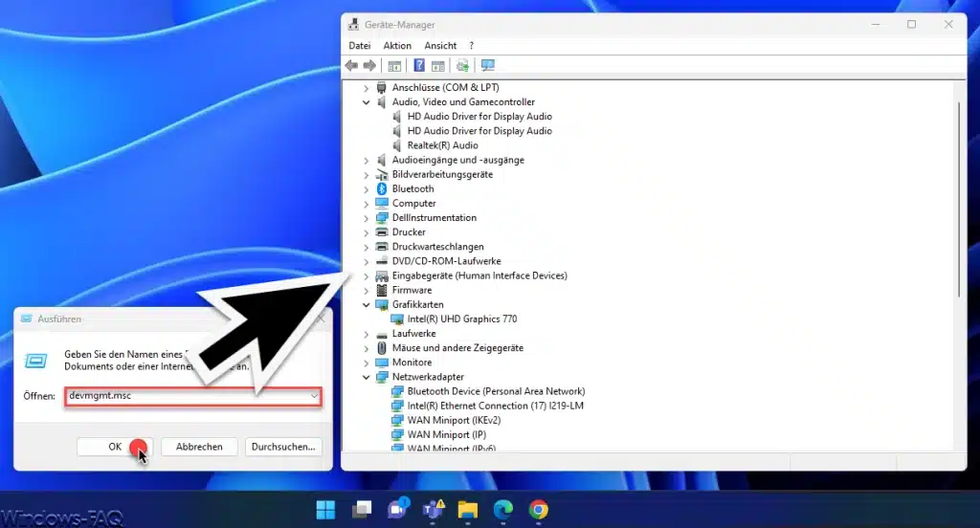Scan for hardware changes using the monitor toolbar icon
980x528 pixels.
click(487, 65)
